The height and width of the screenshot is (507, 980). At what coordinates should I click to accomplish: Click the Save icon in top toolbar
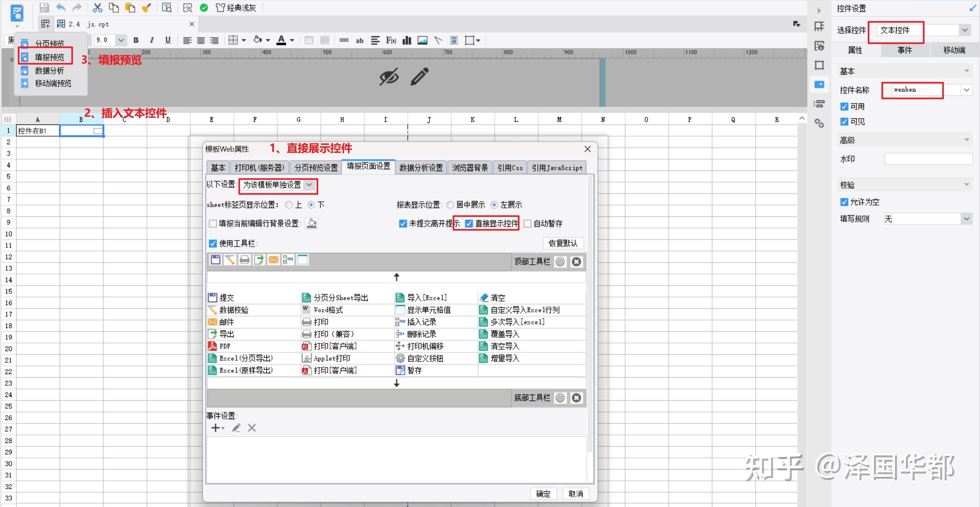coord(44,7)
